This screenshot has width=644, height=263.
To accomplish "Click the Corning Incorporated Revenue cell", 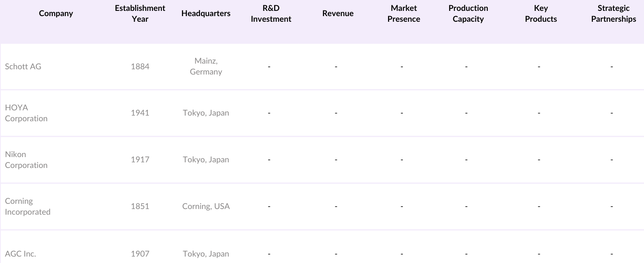I will tap(336, 206).
